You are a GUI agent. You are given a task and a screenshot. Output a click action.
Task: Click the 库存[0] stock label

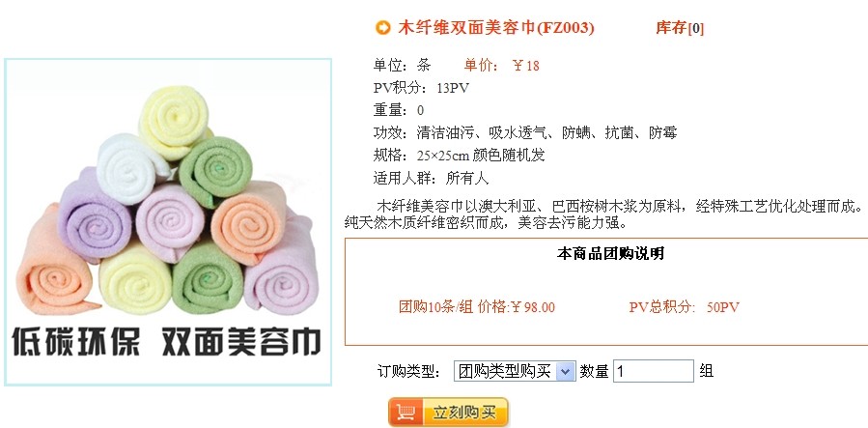point(680,28)
